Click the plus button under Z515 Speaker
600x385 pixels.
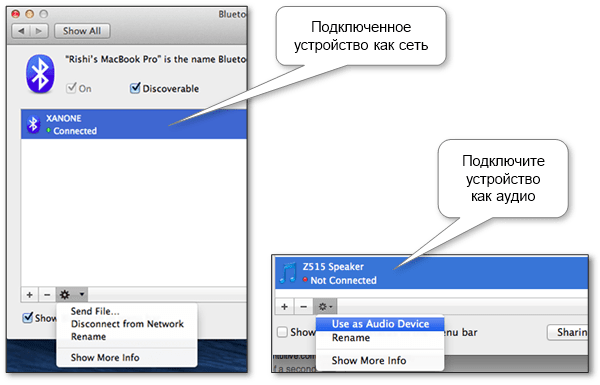(x=284, y=307)
